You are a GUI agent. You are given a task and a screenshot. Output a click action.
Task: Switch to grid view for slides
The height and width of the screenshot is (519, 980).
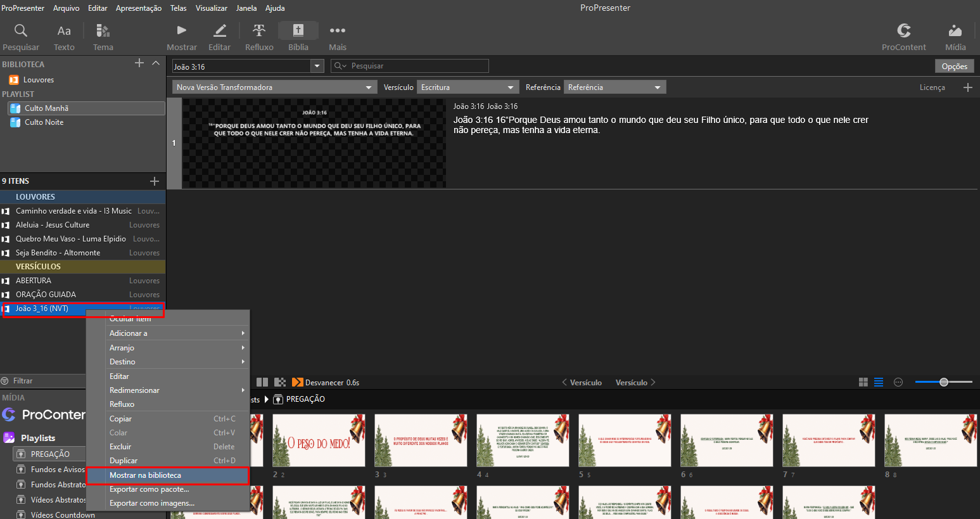(x=863, y=382)
